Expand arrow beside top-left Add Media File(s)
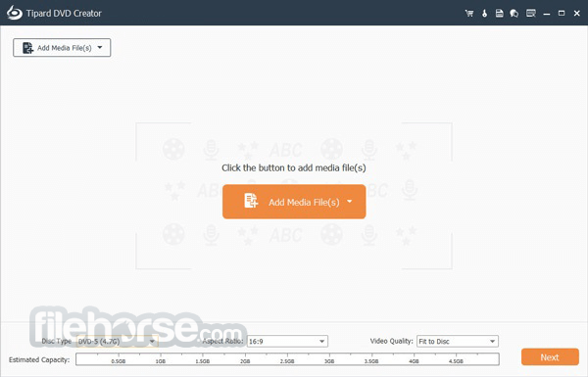 tap(100, 48)
